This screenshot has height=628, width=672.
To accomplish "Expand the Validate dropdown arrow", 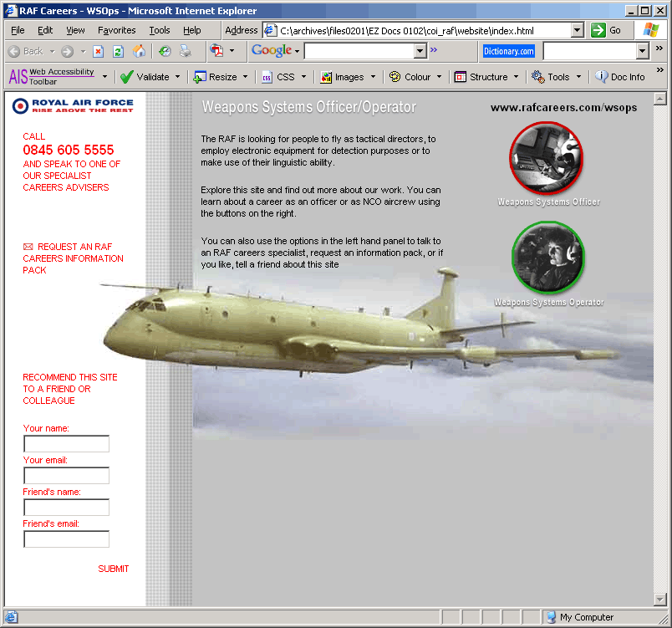I will point(177,77).
